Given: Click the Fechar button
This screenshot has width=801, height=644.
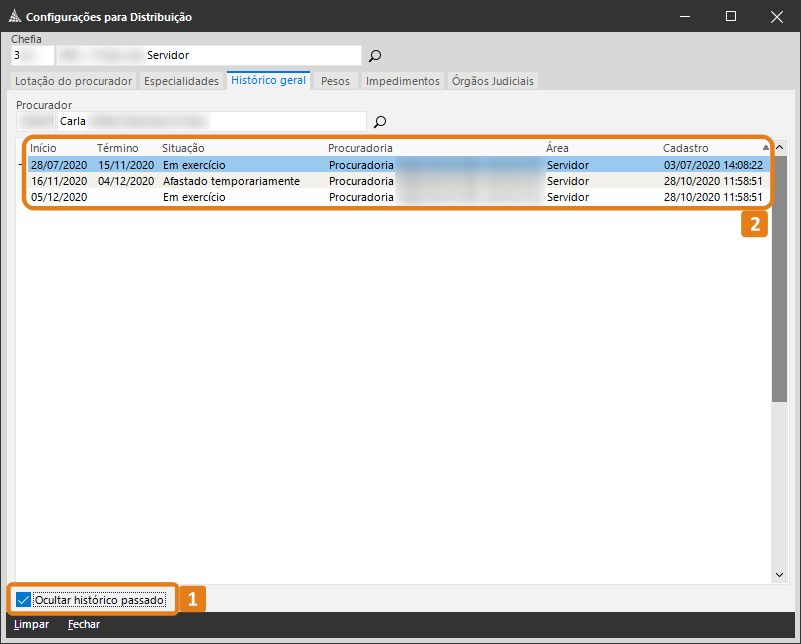Looking at the screenshot, I should click(x=84, y=624).
